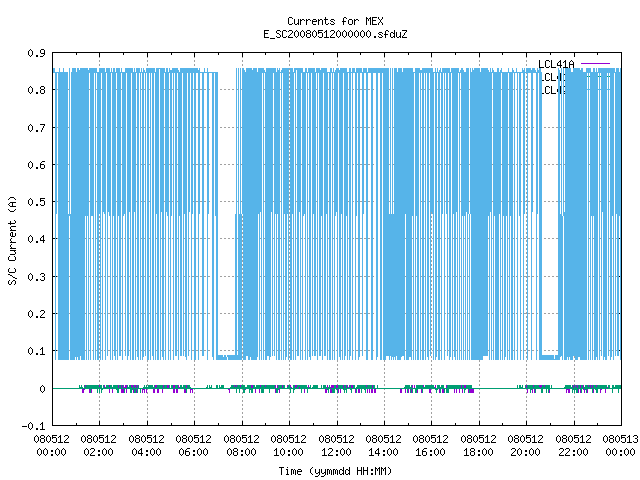Click the -0.1 y-axis tick label

pos(33,426)
